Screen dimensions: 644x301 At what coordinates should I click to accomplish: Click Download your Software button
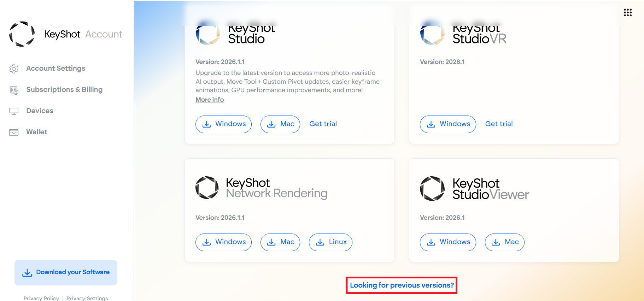(66, 273)
